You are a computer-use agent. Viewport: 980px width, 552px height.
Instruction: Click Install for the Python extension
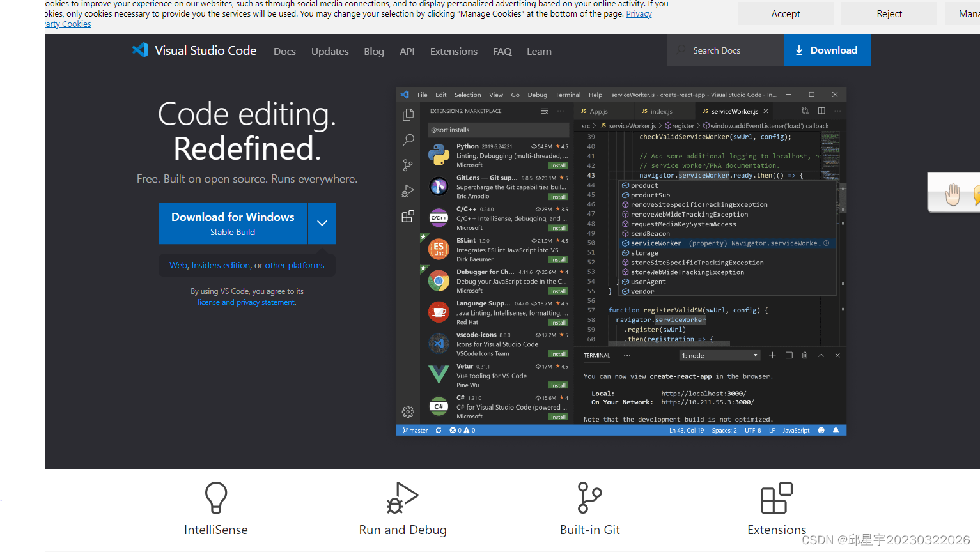click(559, 165)
